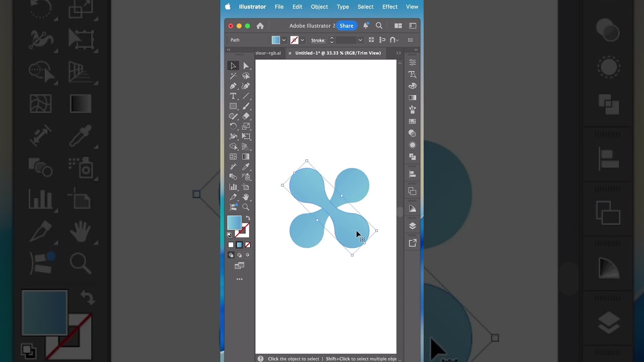Select the Paintbrush tool
This screenshot has height=362, width=644.
pyautogui.click(x=246, y=106)
